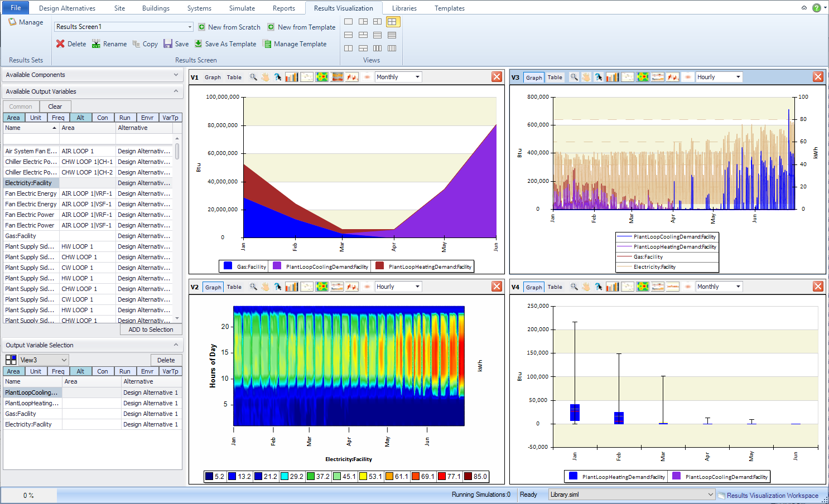829x504 pixels.
Task: Choose the four-column view layout icon
Action: coord(392,49)
